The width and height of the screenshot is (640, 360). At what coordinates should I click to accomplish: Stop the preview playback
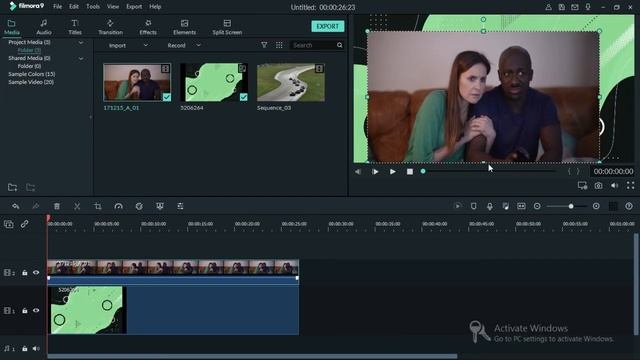[x=410, y=172]
